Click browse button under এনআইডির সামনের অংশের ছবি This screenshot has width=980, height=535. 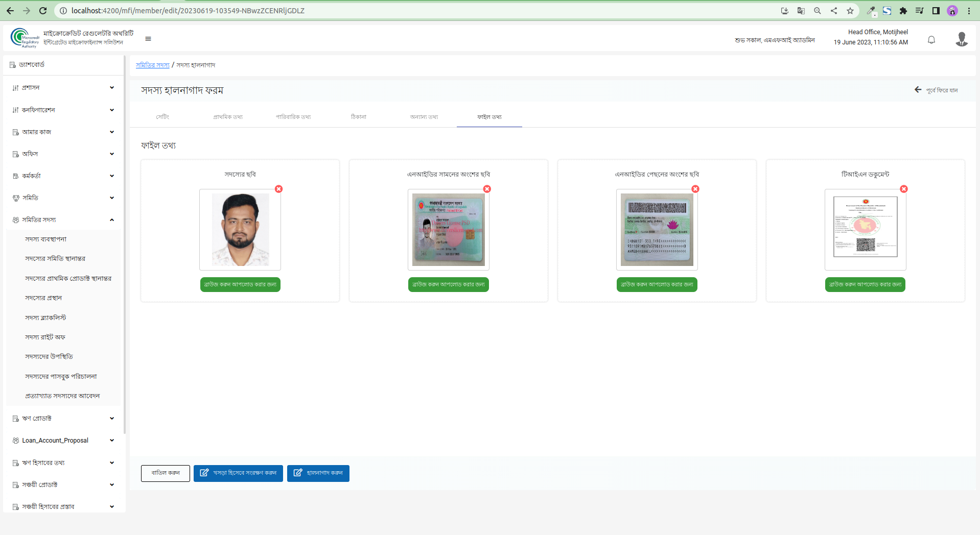(x=449, y=284)
